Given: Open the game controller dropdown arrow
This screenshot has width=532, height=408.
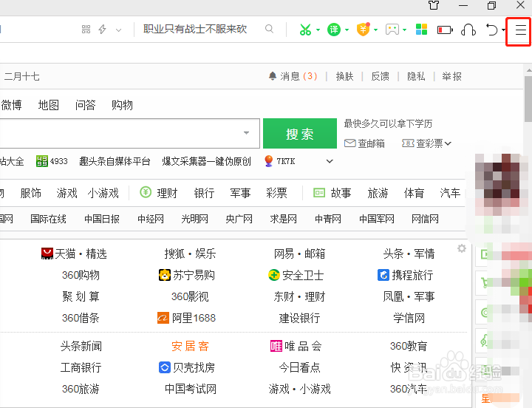Looking at the screenshot, I should tap(404, 30).
